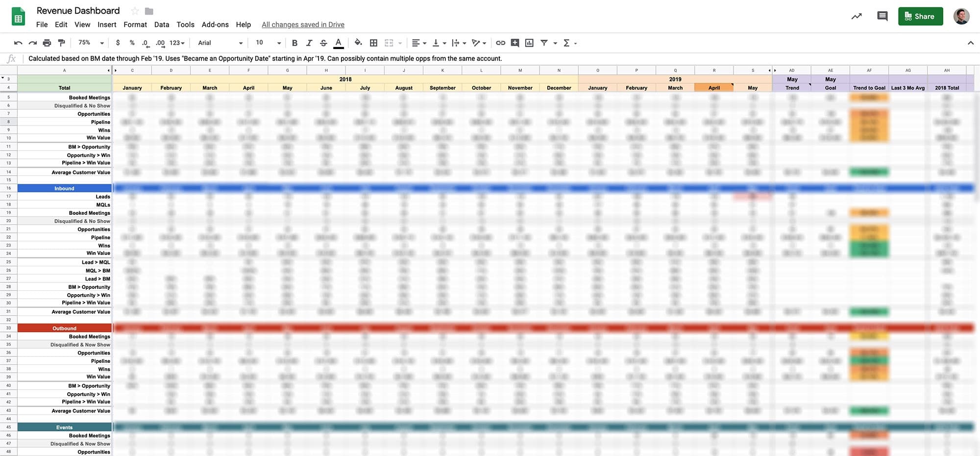
Task: Increase decimal places
Action: click(x=160, y=43)
